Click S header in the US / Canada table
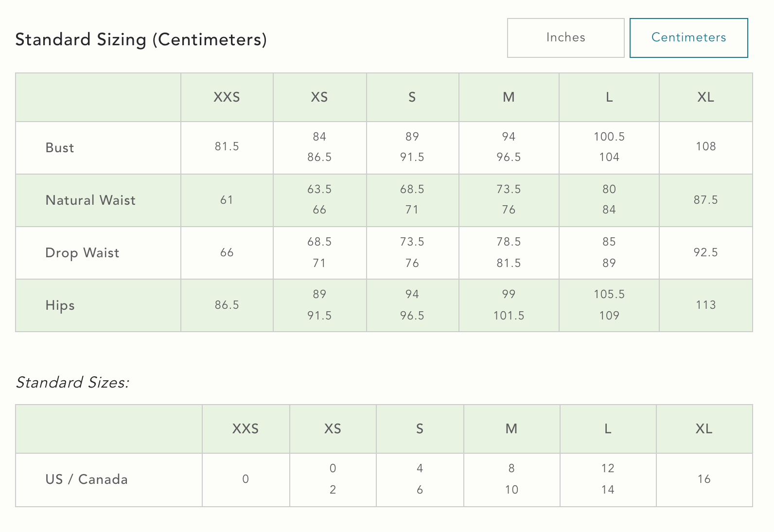Image resolution: width=774 pixels, height=532 pixels. coord(420,429)
